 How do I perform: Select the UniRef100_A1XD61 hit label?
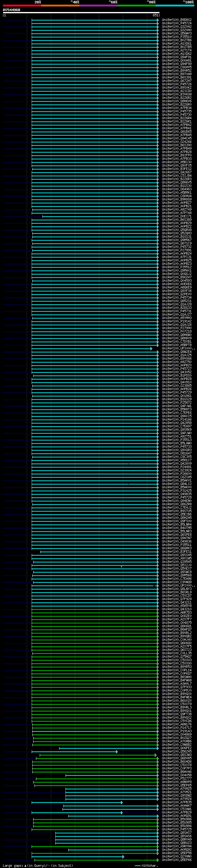click(x=176, y=43)
